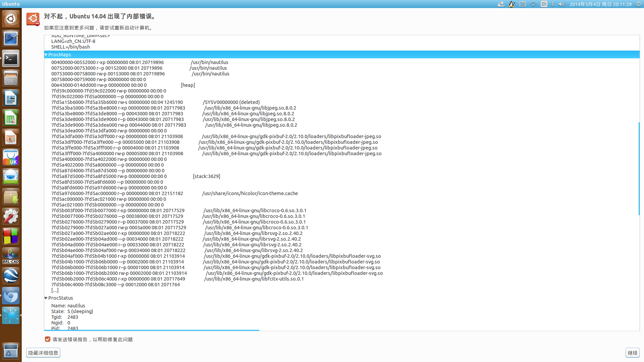Click the Ubuntu error report icon
Screen dimensions: 644x362
[x=33, y=19]
